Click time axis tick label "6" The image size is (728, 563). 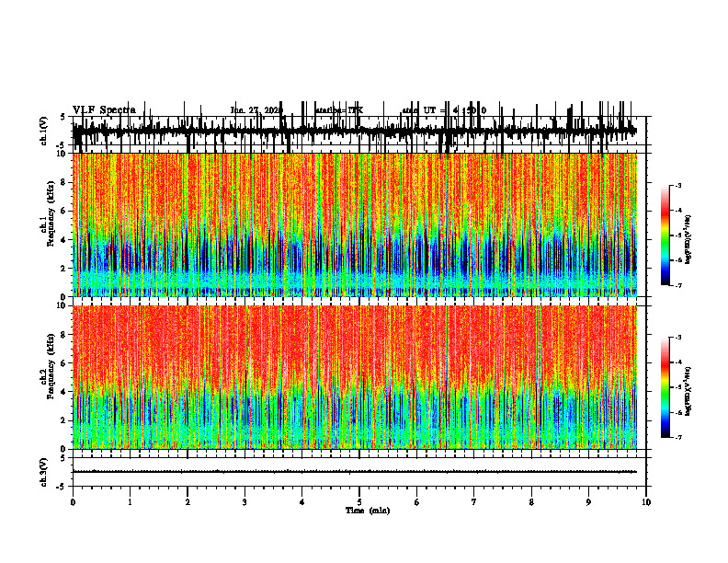click(x=417, y=502)
